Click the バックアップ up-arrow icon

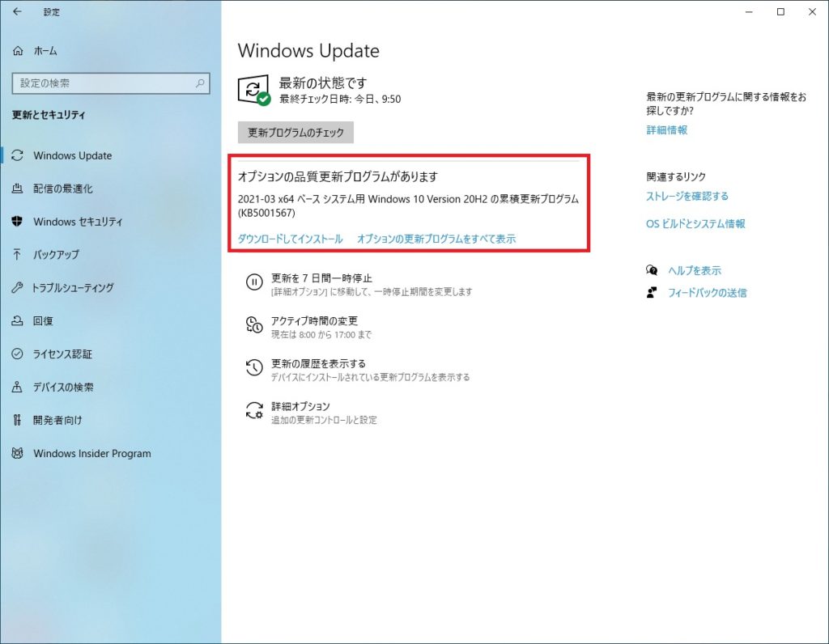tap(18, 255)
